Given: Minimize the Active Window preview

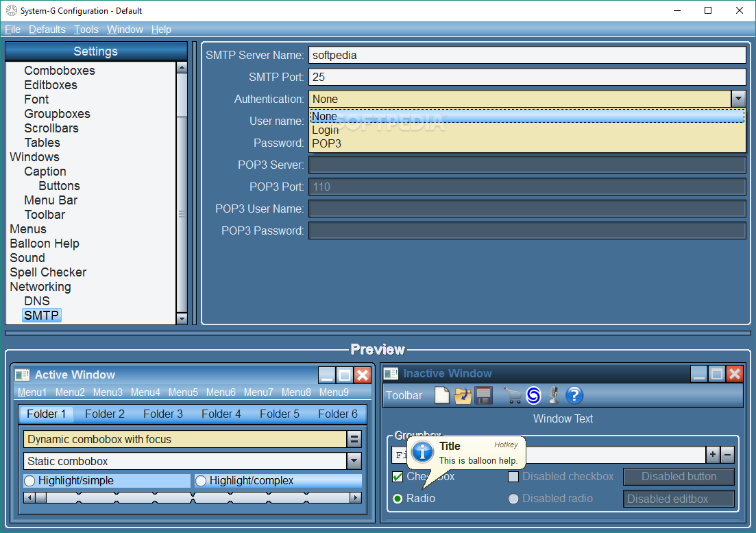Looking at the screenshot, I should (327, 375).
